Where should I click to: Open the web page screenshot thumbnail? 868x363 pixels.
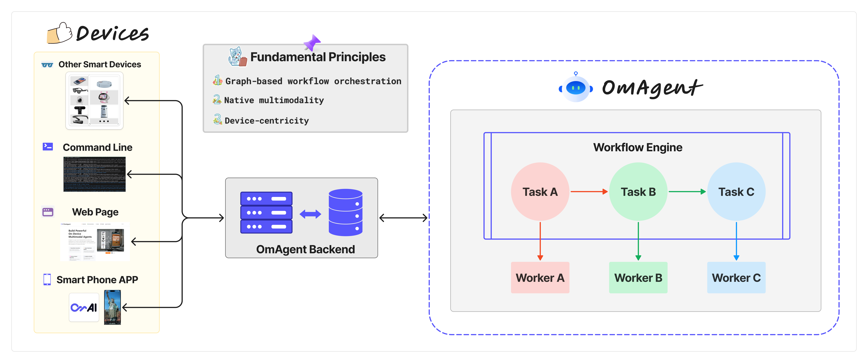[95, 241]
